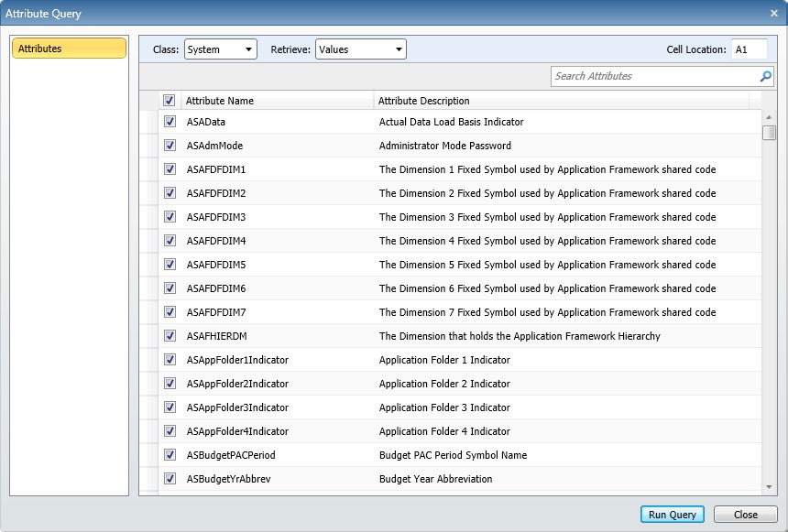Toggle the select-all header checkbox
Image resolution: width=788 pixels, height=532 pixels.
coord(170,101)
